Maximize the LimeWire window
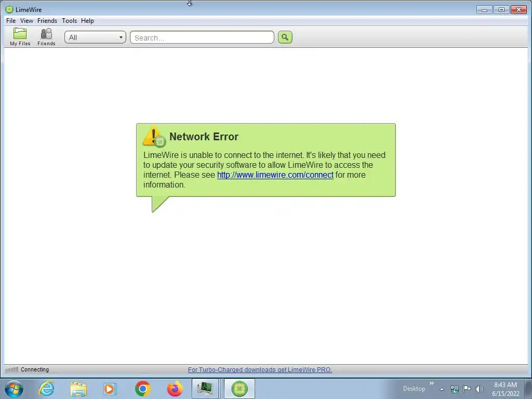532x399 pixels. 501,10
